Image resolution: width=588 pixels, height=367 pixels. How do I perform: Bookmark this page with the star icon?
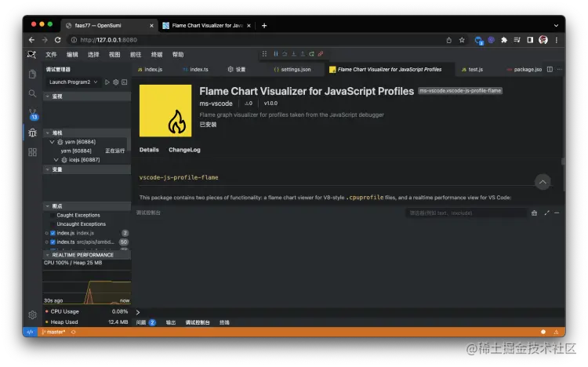[462, 40]
